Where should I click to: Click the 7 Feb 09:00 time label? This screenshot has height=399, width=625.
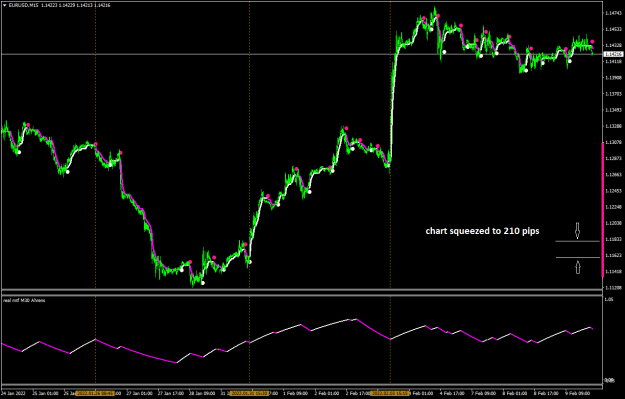[483, 393]
